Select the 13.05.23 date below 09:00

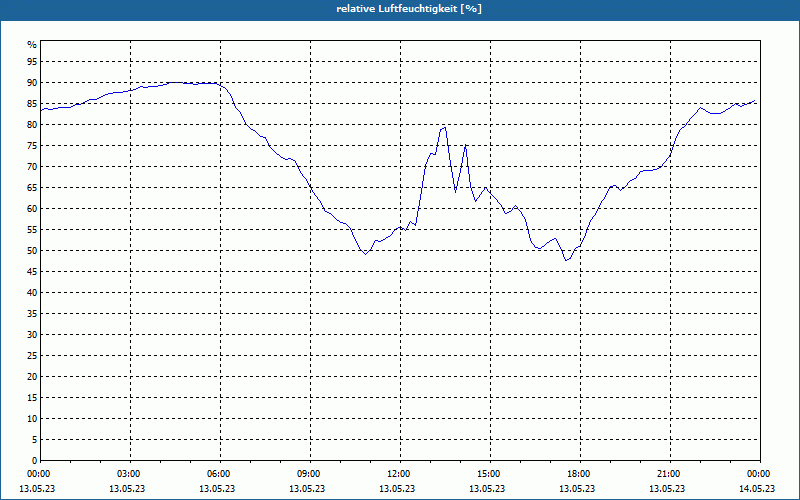(x=307, y=489)
